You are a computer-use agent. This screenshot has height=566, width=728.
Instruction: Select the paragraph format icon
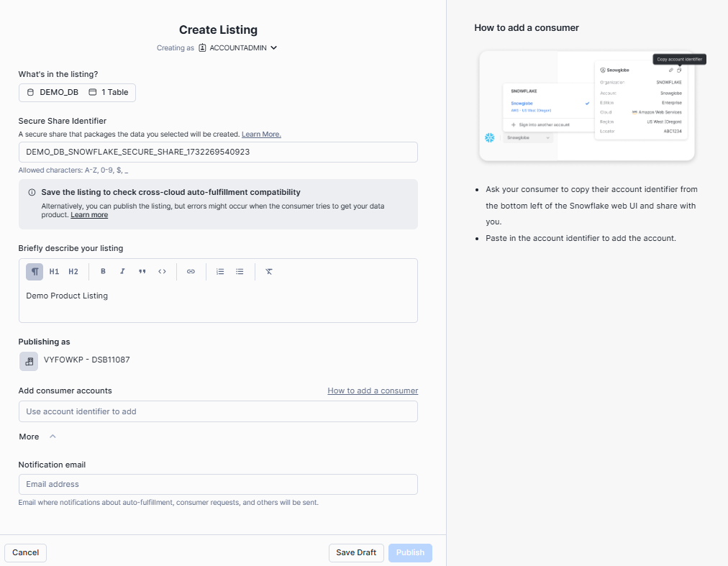point(35,272)
